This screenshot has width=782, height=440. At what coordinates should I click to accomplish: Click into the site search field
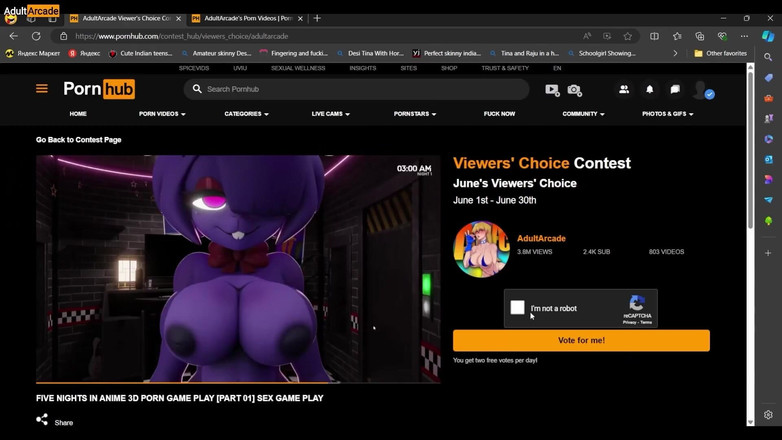pos(360,89)
